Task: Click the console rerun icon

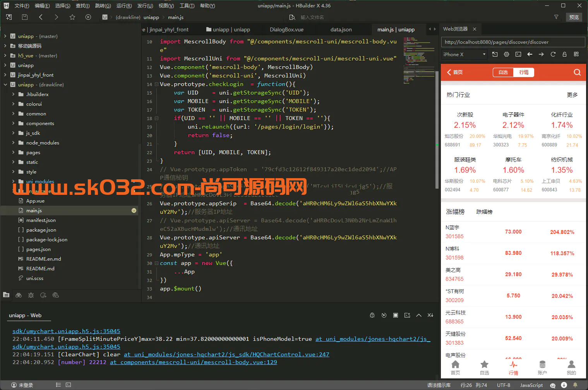Action: (x=384, y=315)
